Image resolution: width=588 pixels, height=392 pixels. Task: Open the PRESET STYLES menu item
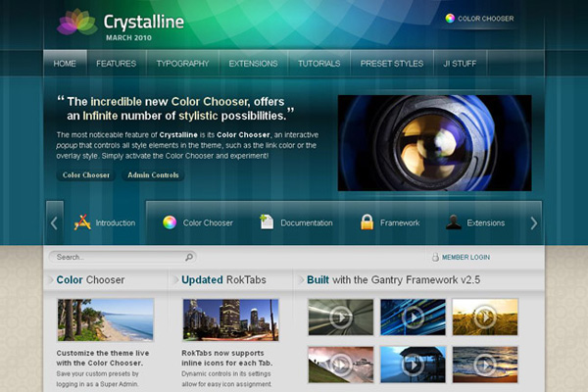pyautogui.click(x=392, y=64)
